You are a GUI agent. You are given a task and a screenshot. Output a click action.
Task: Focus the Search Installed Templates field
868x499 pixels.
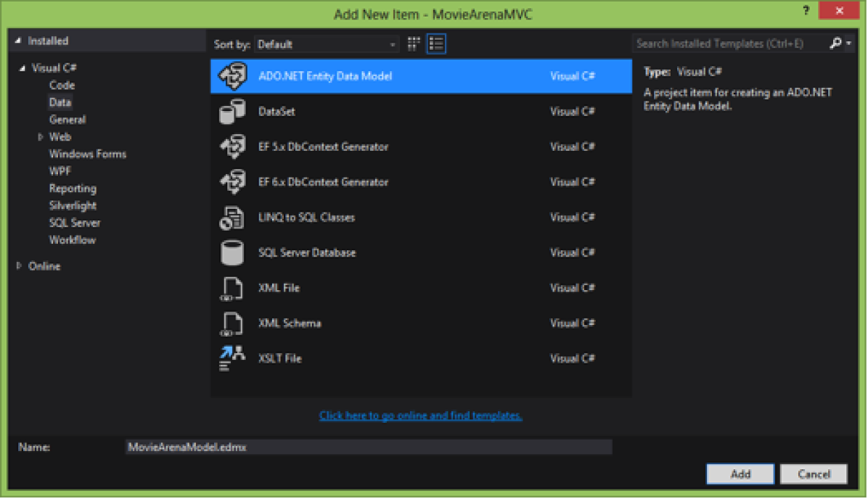[729, 43]
